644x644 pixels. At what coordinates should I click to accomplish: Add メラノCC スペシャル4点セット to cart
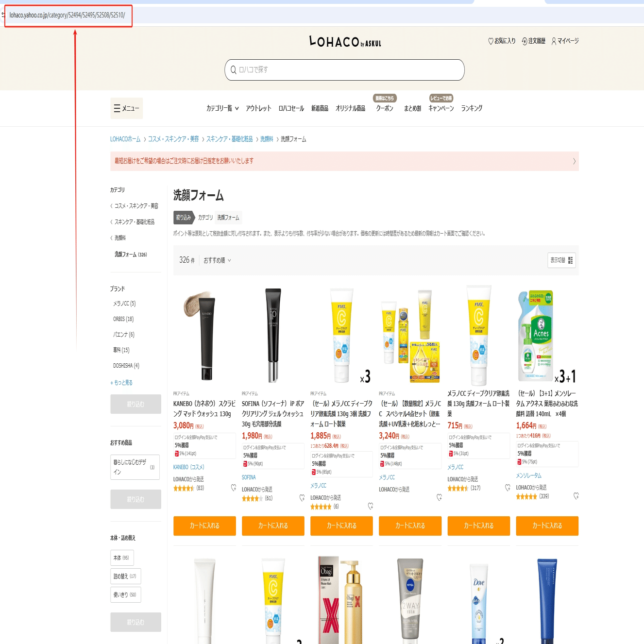(x=410, y=526)
